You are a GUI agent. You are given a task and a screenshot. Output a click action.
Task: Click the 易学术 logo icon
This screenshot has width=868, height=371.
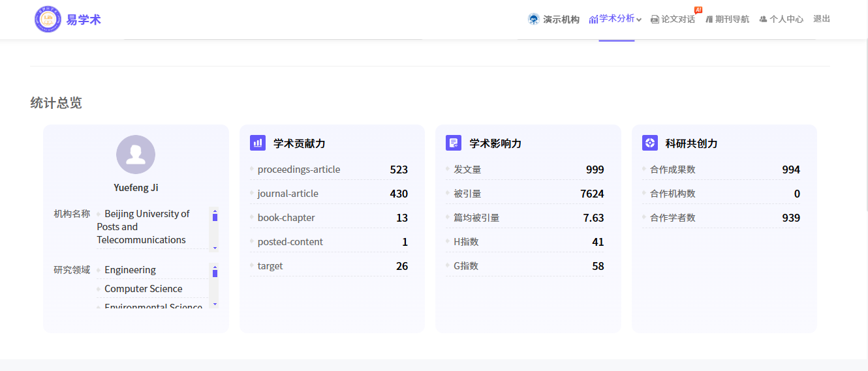48,20
